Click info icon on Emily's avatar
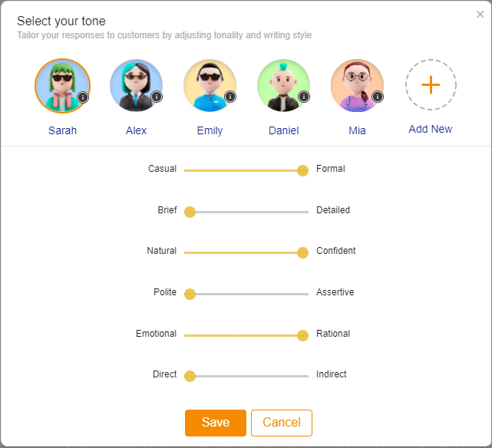Viewport: 492px width, 448px height. [x=230, y=97]
